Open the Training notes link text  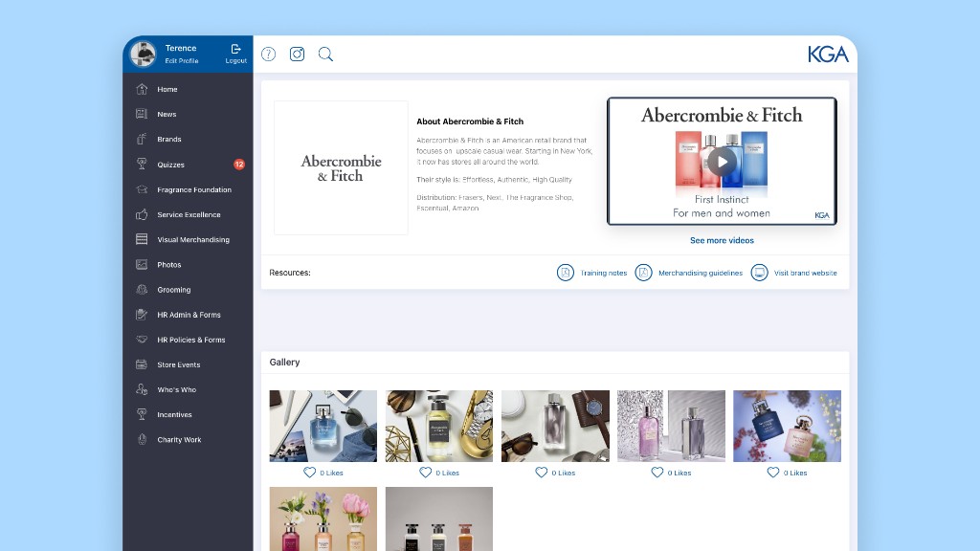(x=603, y=273)
